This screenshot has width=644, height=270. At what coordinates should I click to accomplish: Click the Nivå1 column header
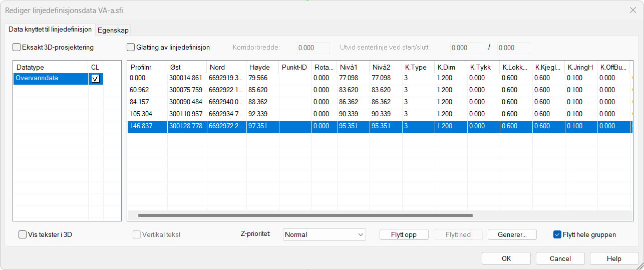coord(353,67)
